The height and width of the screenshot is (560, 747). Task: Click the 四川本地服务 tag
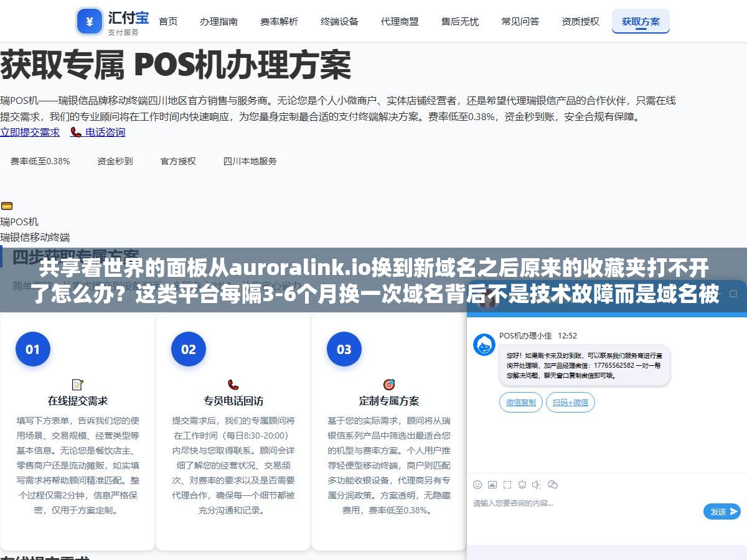pyautogui.click(x=250, y=161)
